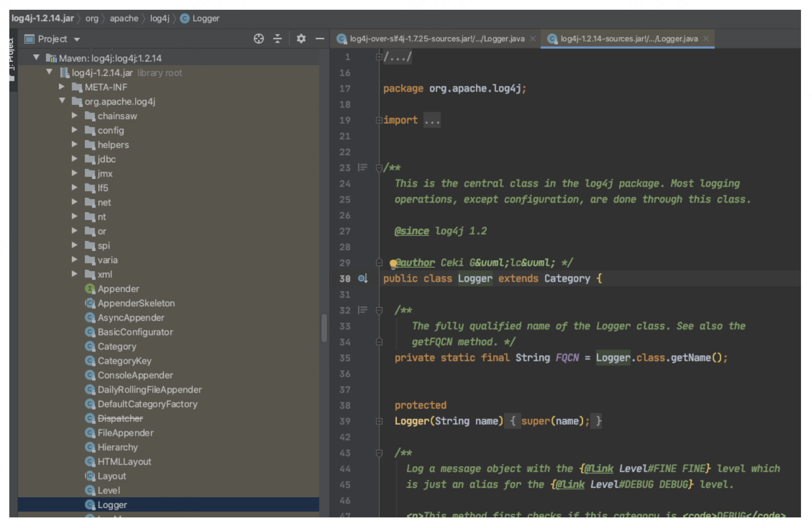This screenshot has height=528, width=812.
Task: Expand the chainsaw package arrow
Action: [75, 115]
